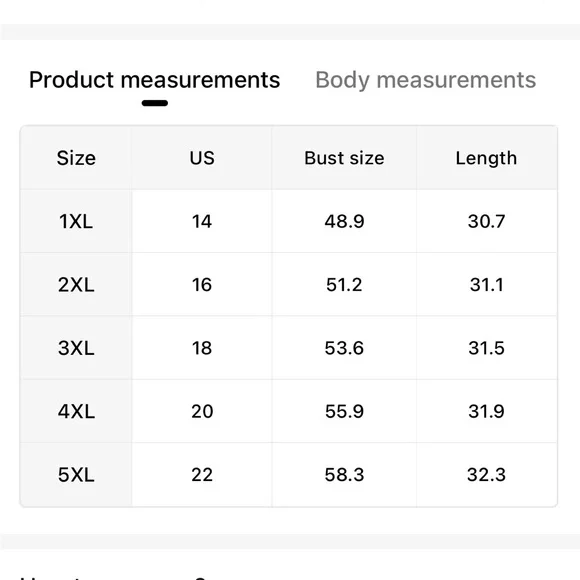
Task: Switch to the Body measurements tab
Action: pyautogui.click(x=425, y=80)
